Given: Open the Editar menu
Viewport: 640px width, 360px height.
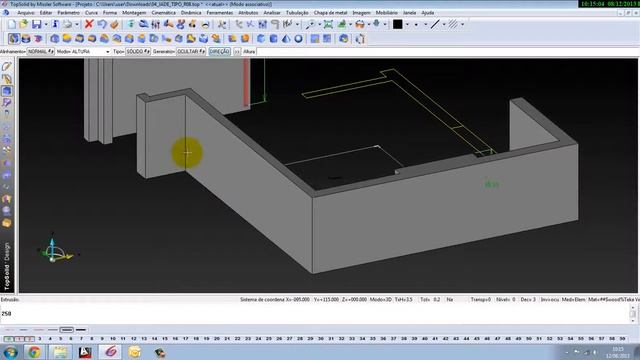Looking at the screenshot, I should pos(46,13).
